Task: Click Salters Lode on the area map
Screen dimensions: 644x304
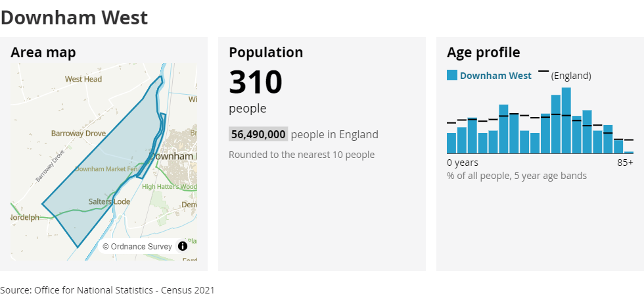Action: pyautogui.click(x=109, y=201)
